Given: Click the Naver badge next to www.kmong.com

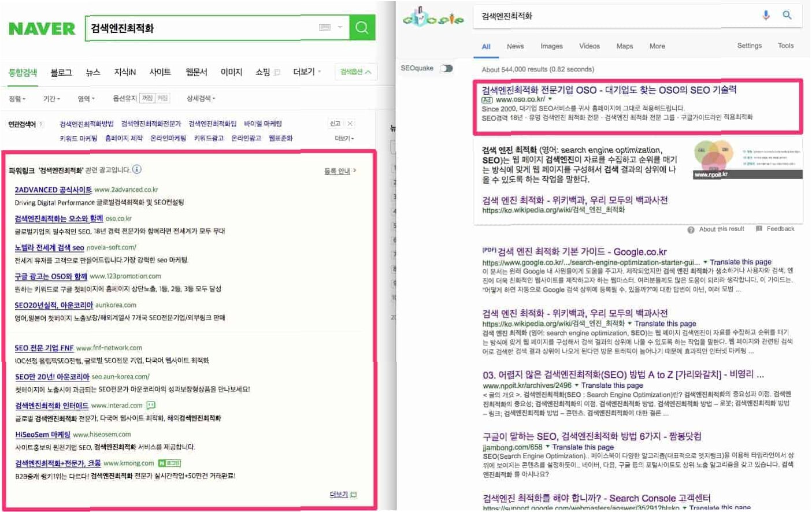Looking at the screenshot, I should click(169, 463).
